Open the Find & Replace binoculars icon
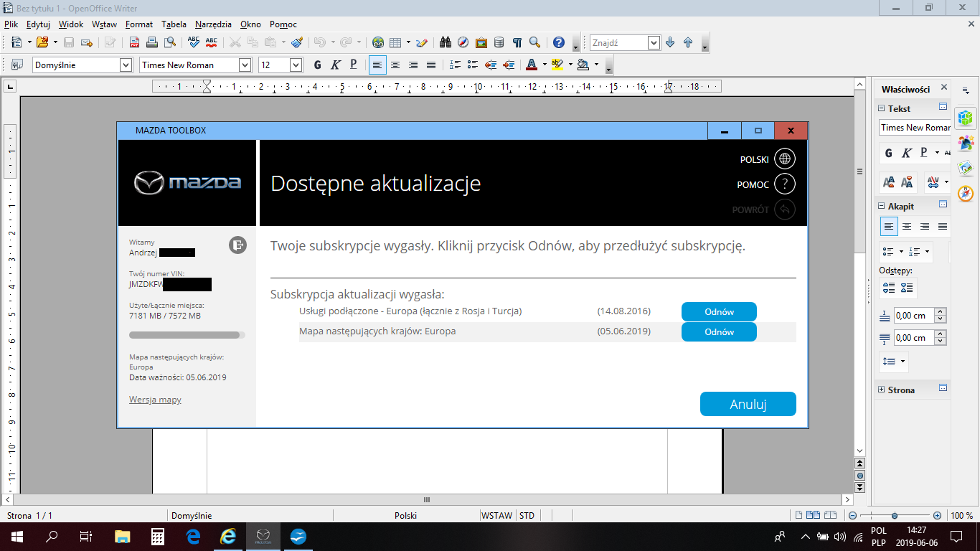The image size is (980, 551). [x=446, y=42]
